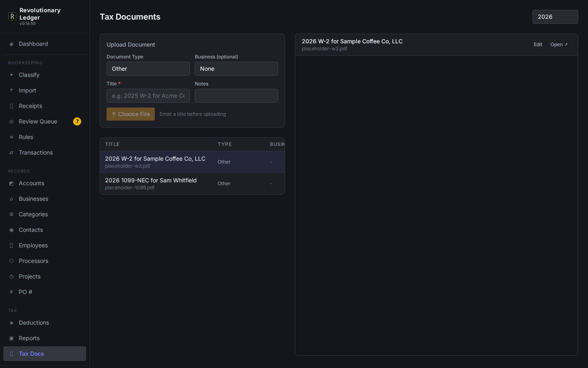Click the Projects clock icon
Viewport: 588px width, 368px height.
pos(11,277)
